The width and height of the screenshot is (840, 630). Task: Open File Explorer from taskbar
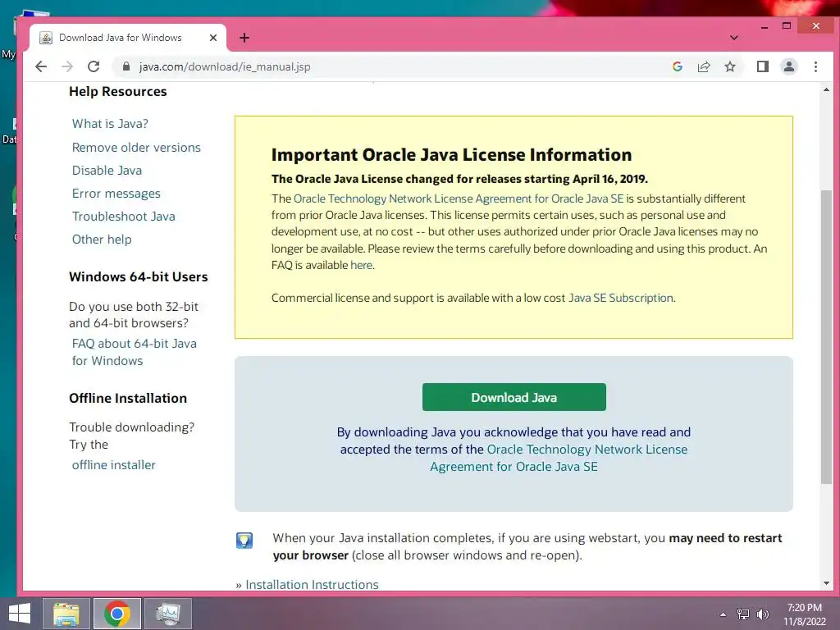(67, 614)
